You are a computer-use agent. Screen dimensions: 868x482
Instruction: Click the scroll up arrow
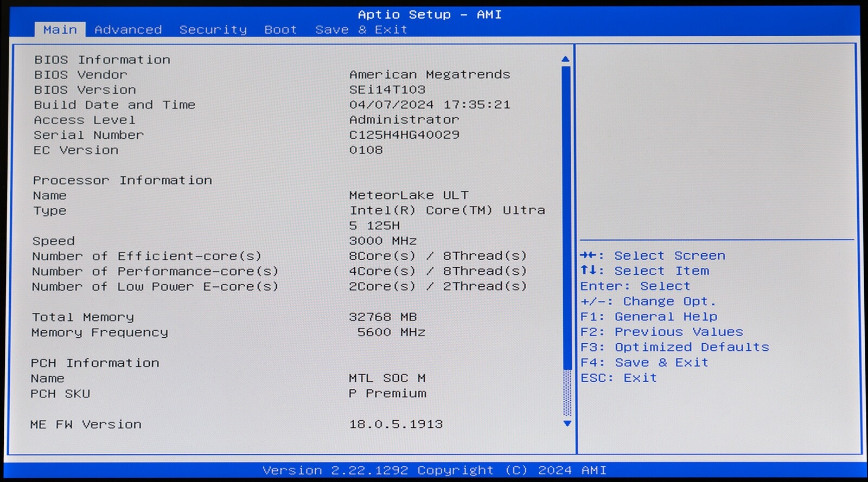[x=565, y=59]
